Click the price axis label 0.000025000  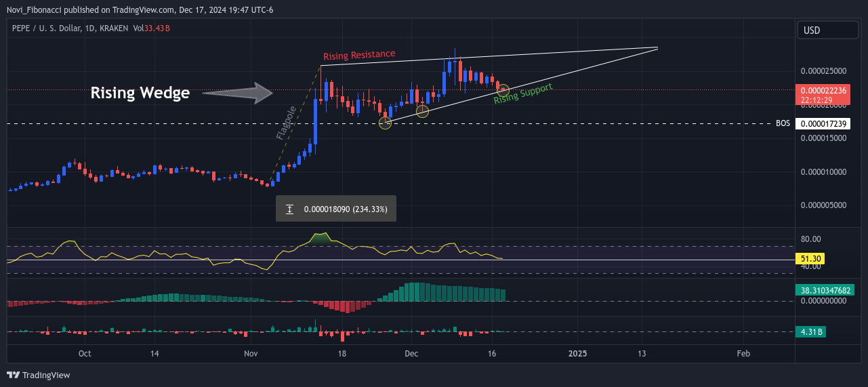(x=824, y=71)
